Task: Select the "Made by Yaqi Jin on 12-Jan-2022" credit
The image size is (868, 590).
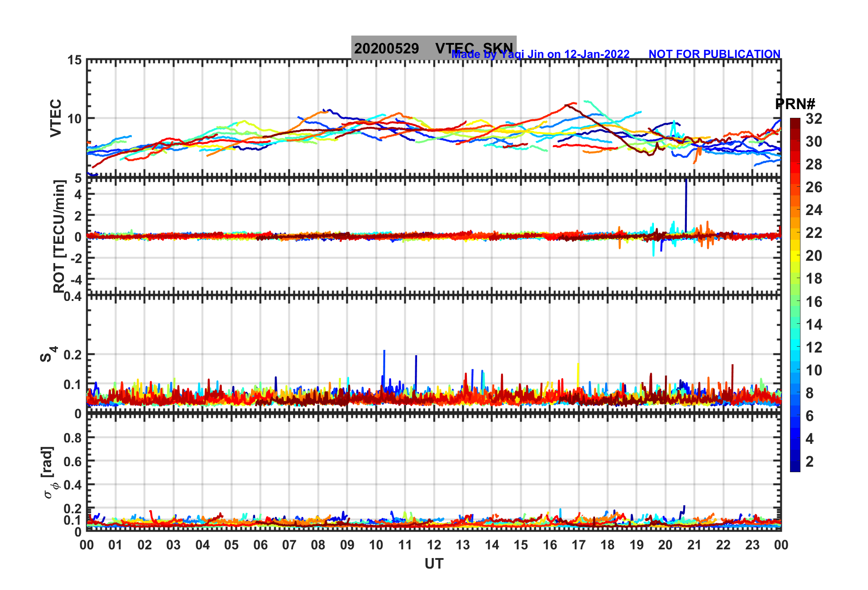Action: (x=540, y=54)
